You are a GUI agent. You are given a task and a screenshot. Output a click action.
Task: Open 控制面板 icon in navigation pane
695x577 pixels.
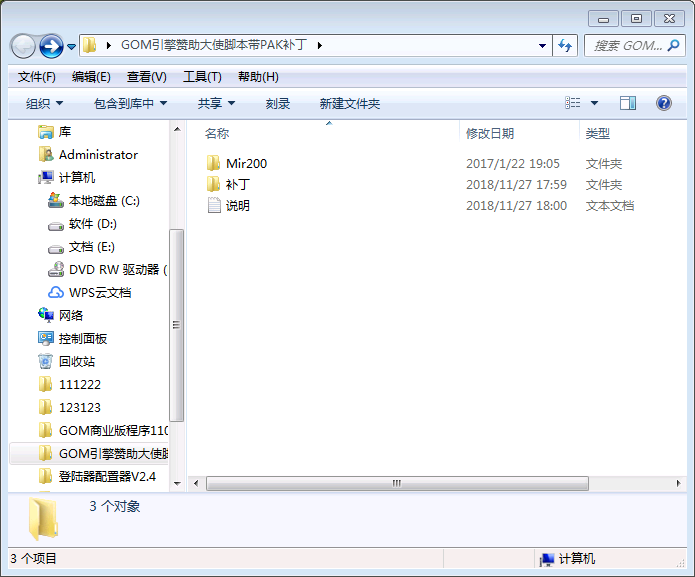[46, 338]
